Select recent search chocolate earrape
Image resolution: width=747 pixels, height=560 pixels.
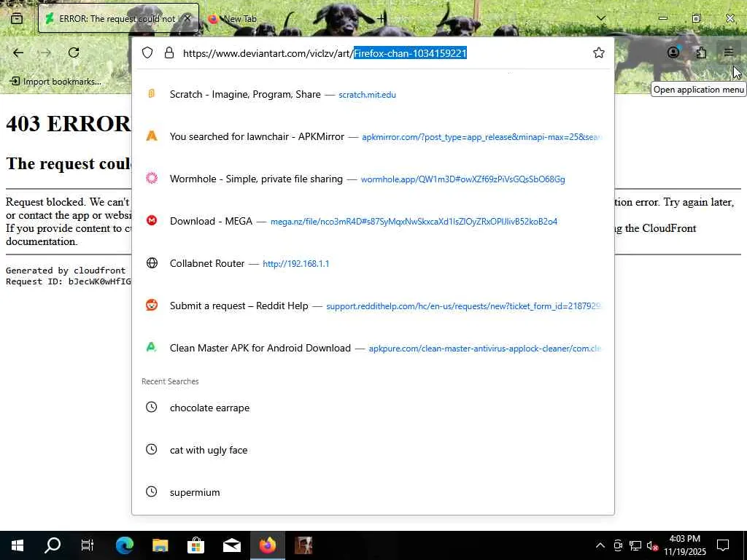point(373,408)
